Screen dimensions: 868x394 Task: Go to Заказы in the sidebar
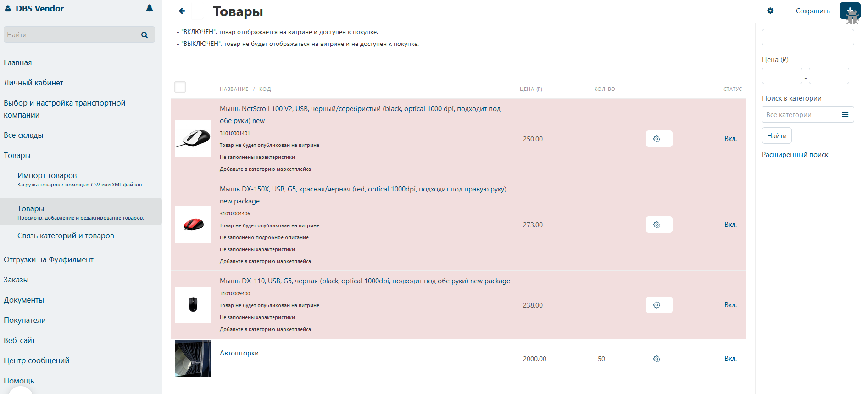coord(16,280)
